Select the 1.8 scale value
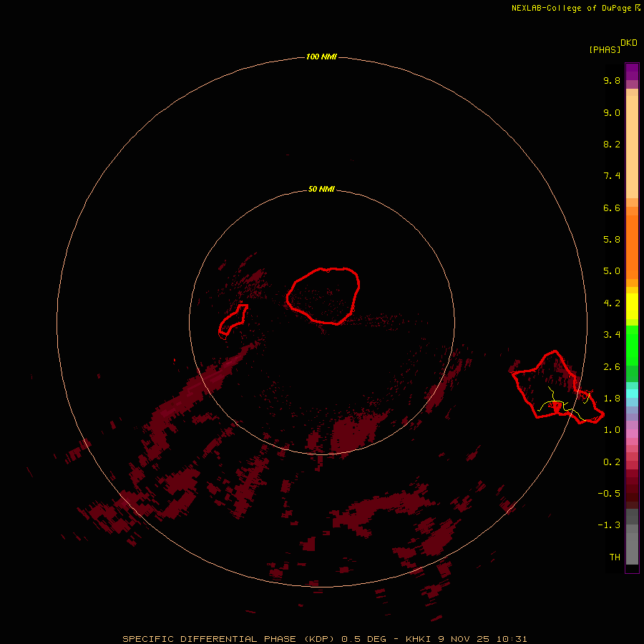Image resolution: width=644 pixels, height=644 pixels. click(612, 399)
